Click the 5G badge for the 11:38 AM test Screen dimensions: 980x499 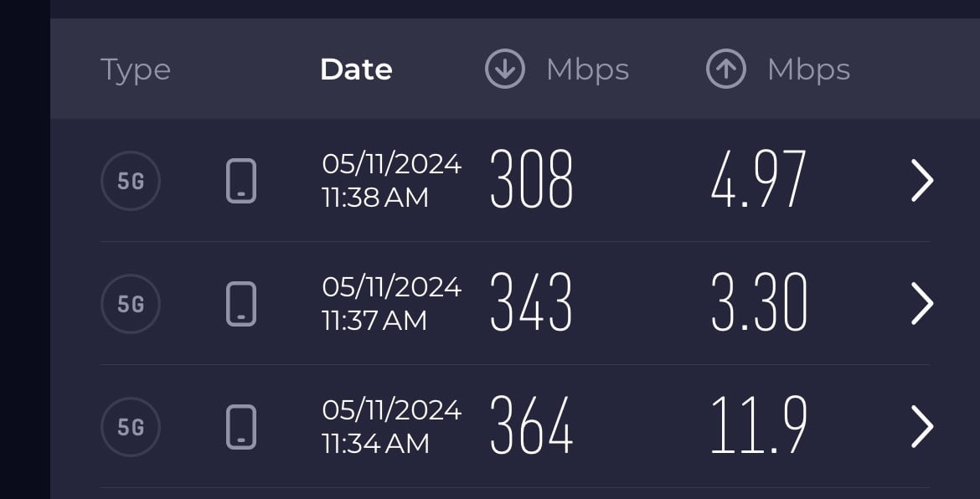pyautogui.click(x=131, y=180)
